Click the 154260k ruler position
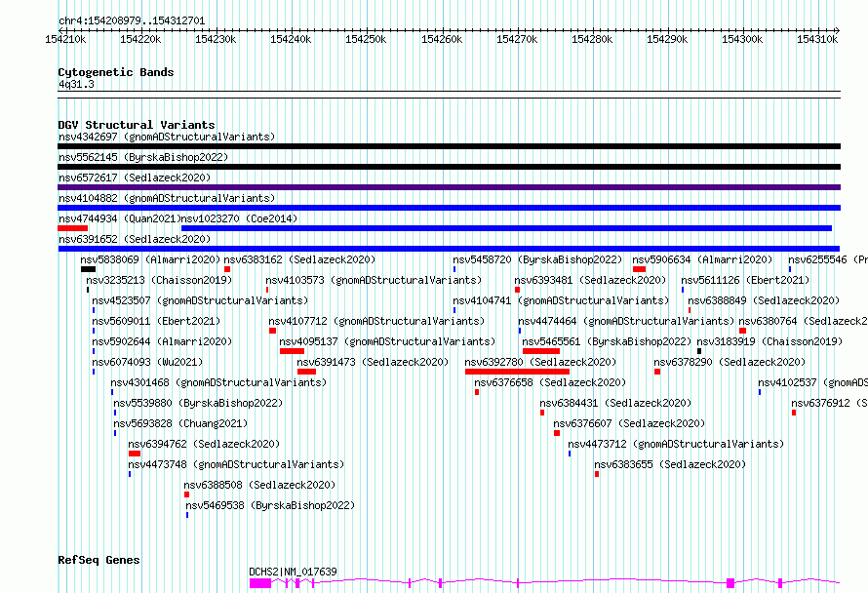This screenshot has height=593, width=868. [x=442, y=39]
